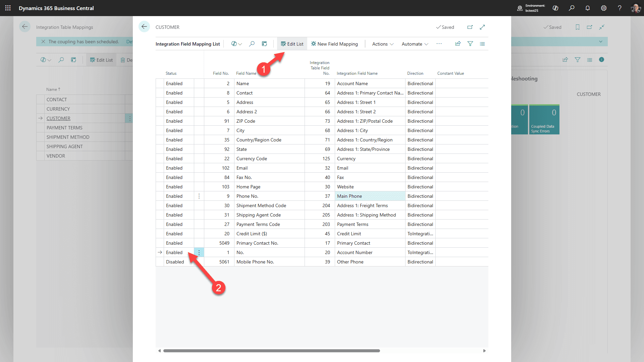Click Edit List on the toolbar
The height and width of the screenshot is (362, 644).
[292, 44]
